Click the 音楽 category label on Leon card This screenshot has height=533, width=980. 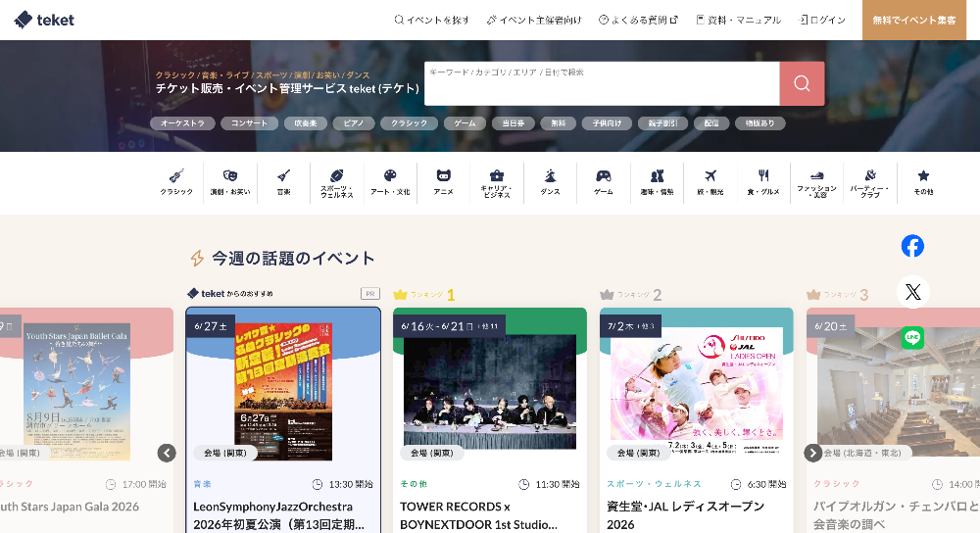pyautogui.click(x=203, y=484)
